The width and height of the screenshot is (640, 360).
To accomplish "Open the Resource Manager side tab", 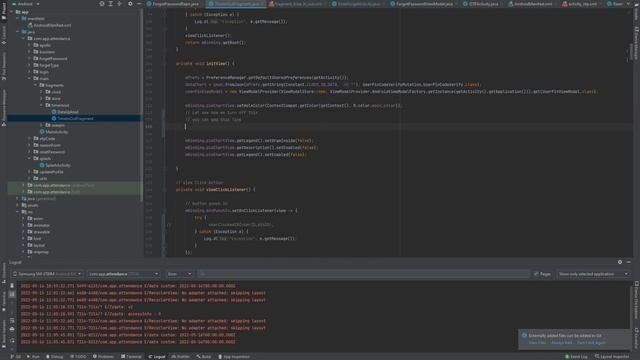I will click(x=4, y=107).
